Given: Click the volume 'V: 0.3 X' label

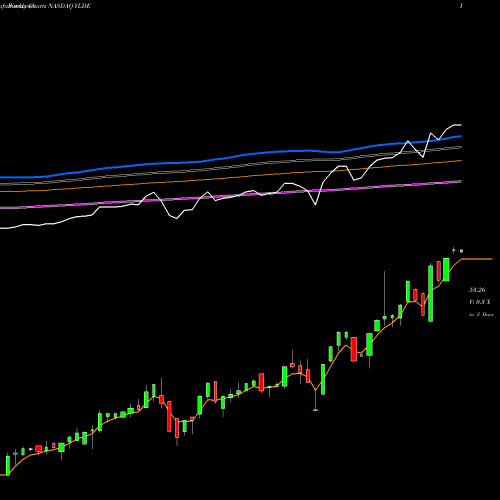Looking at the screenshot, I should (x=480, y=302).
